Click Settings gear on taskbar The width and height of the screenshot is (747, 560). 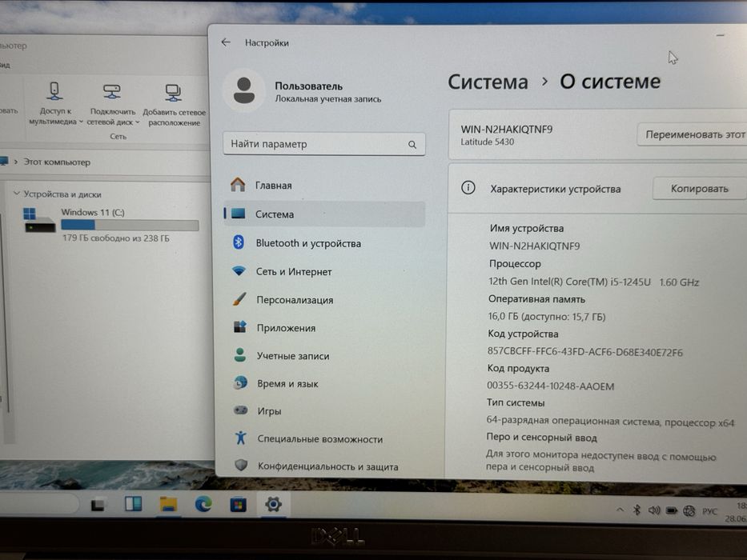click(x=274, y=504)
